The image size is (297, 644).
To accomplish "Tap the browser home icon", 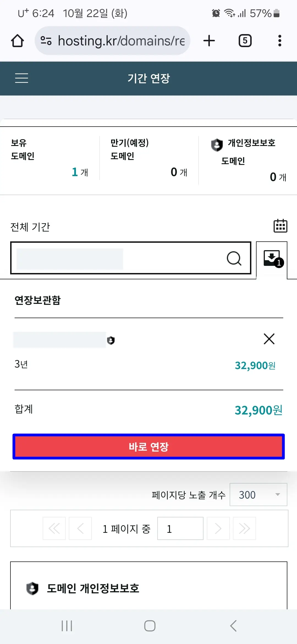I will pyautogui.click(x=17, y=40).
